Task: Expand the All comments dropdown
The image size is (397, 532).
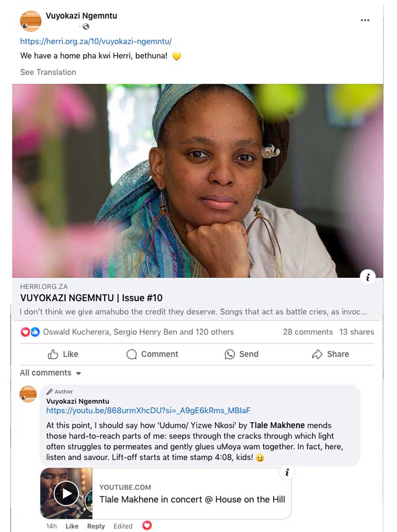Action: pyautogui.click(x=50, y=373)
